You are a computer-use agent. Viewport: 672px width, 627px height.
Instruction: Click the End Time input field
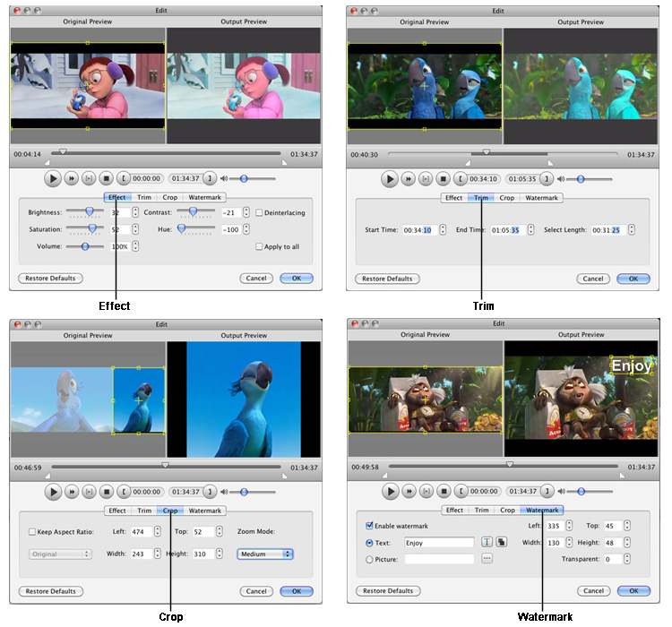[508, 230]
